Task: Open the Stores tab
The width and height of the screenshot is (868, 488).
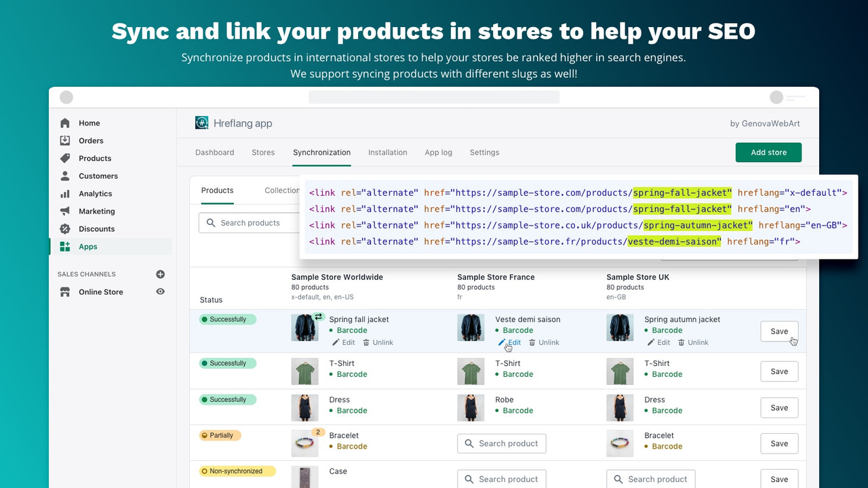Action: 263,152
